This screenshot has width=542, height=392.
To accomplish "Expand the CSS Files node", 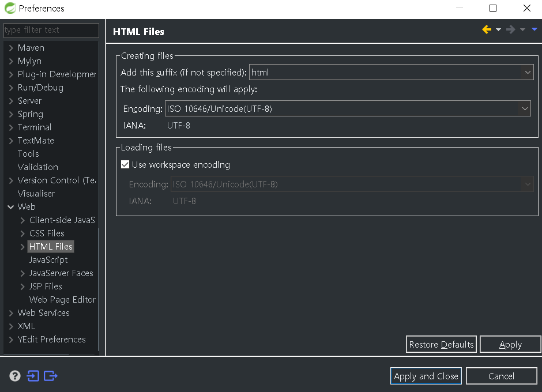I will tap(22, 233).
